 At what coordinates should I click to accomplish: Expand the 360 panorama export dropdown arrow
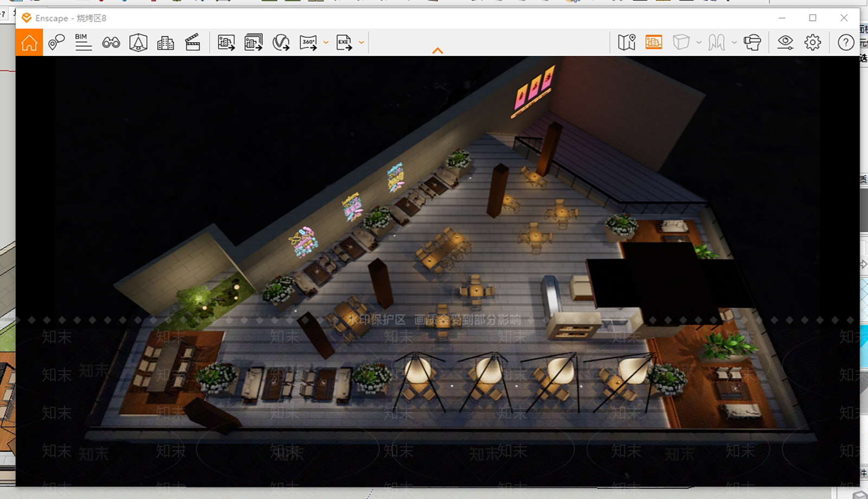coord(326,42)
